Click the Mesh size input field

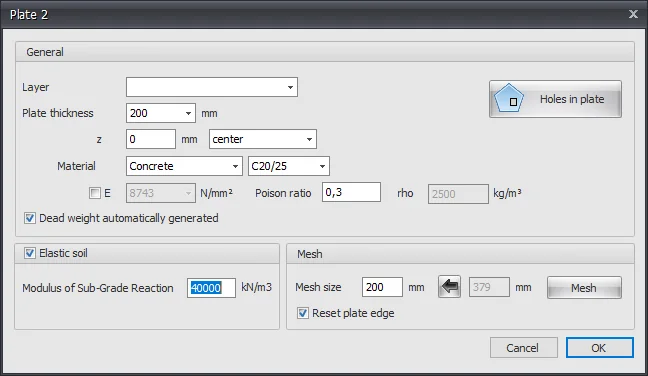pyautogui.click(x=382, y=287)
